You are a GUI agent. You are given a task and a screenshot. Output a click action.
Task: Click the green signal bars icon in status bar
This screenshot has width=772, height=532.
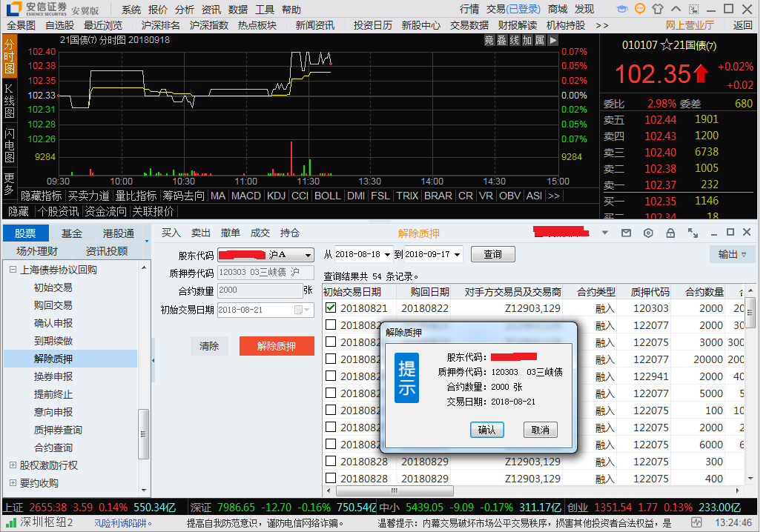point(10,522)
